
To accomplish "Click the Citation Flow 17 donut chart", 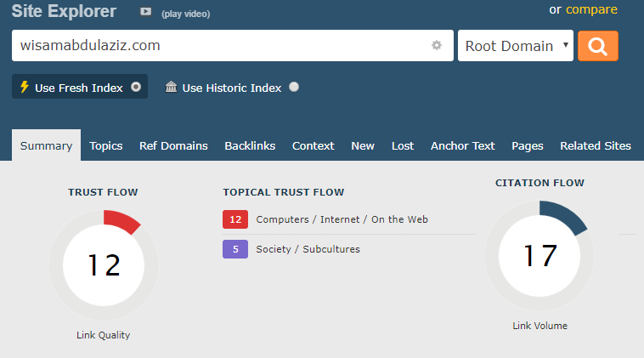I will [x=539, y=255].
